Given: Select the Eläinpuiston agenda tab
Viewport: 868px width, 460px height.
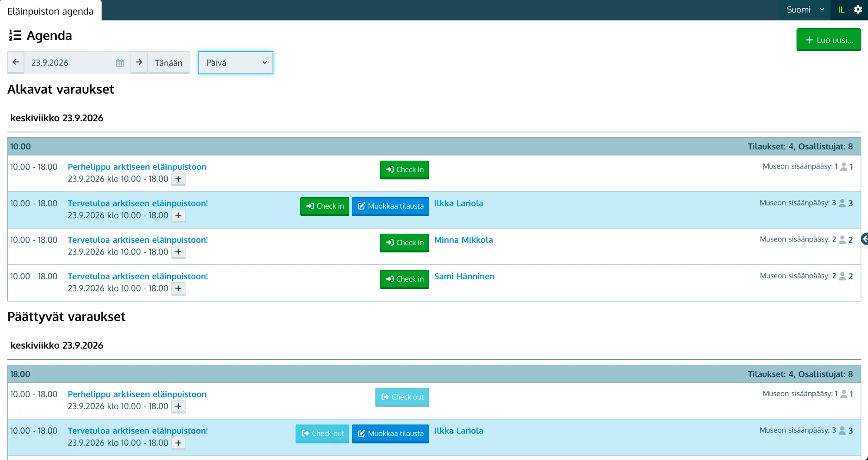Looking at the screenshot, I should pyautogui.click(x=51, y=11).
